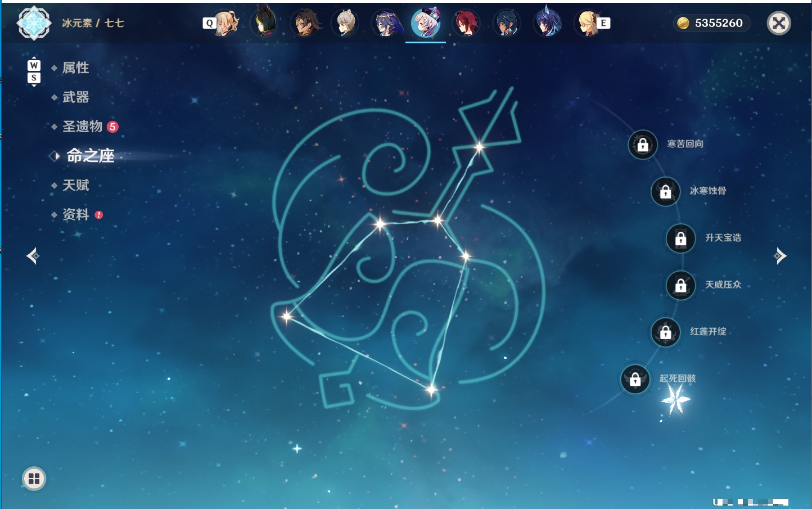Screen dimensions: 812x509
Task: Switch to the 天赋 talents tab
Action: 75,185
